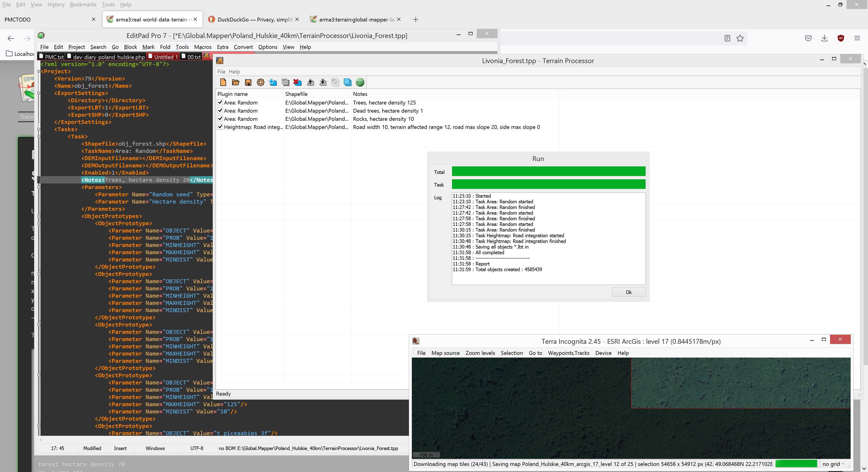Toggle reader view in Firefox address bar
Screen dimensions: 868x472
click(x=727, y=38)
